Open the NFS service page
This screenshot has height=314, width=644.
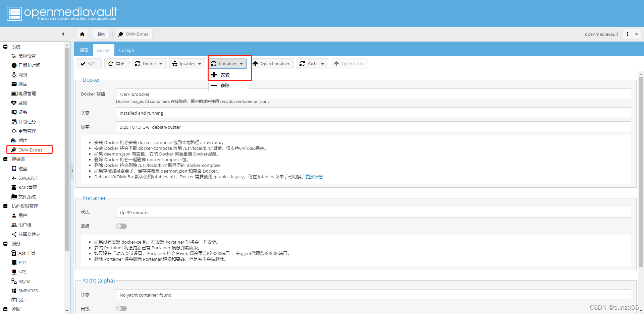22,272
